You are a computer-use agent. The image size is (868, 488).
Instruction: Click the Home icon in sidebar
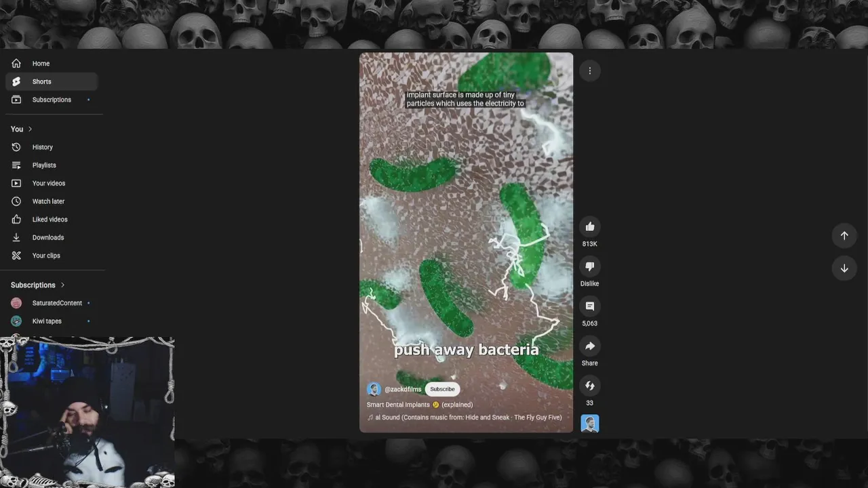[x=16, y=63]
